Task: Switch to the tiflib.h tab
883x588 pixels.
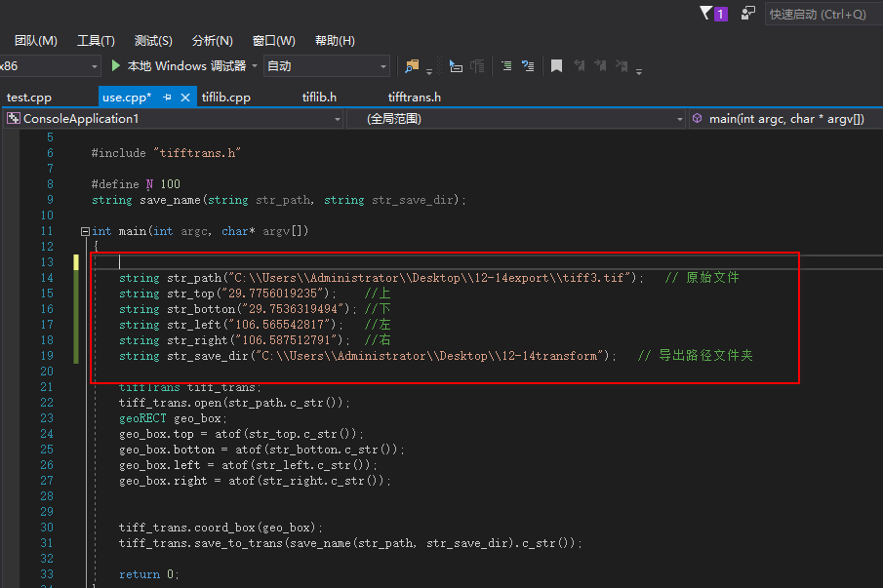Action: (319, 98)
